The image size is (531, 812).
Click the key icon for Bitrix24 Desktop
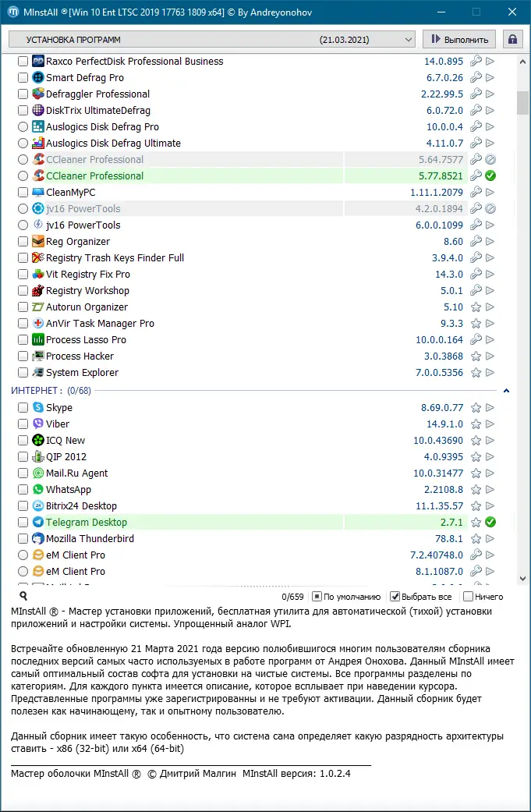click(476, 506)
